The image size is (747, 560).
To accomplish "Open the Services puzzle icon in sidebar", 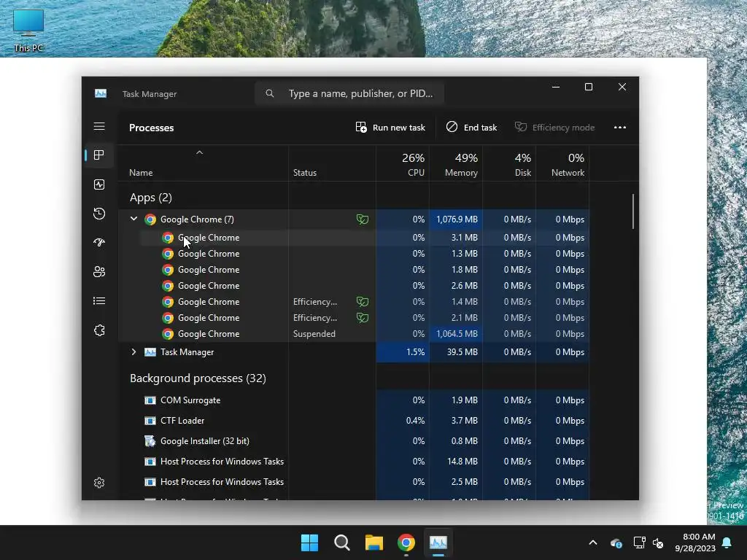I will coord(99,330).
